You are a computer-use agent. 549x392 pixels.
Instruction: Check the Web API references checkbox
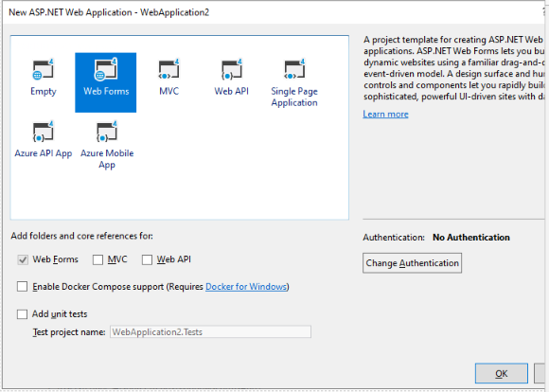pos(147,259)
